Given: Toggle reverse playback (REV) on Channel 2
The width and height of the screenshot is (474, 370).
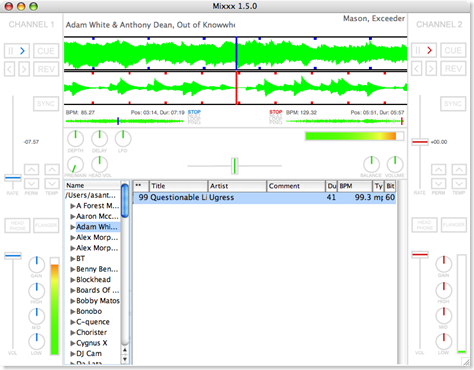Looking at the screenshot, I should coord(453,69).
